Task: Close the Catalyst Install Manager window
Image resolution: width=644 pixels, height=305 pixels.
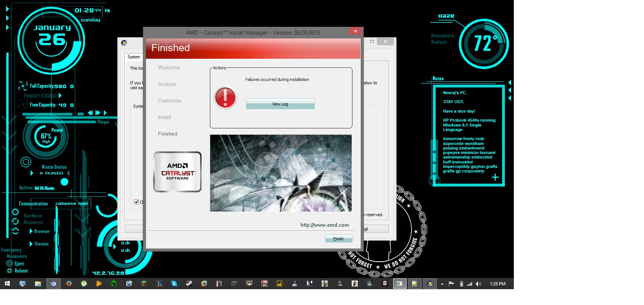Action: 355,31
